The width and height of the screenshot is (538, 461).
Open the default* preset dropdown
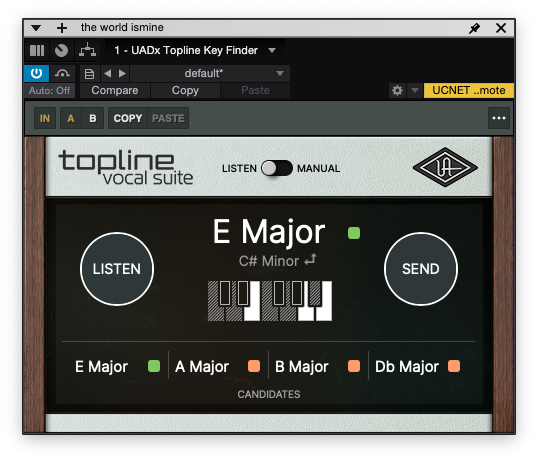210,73
